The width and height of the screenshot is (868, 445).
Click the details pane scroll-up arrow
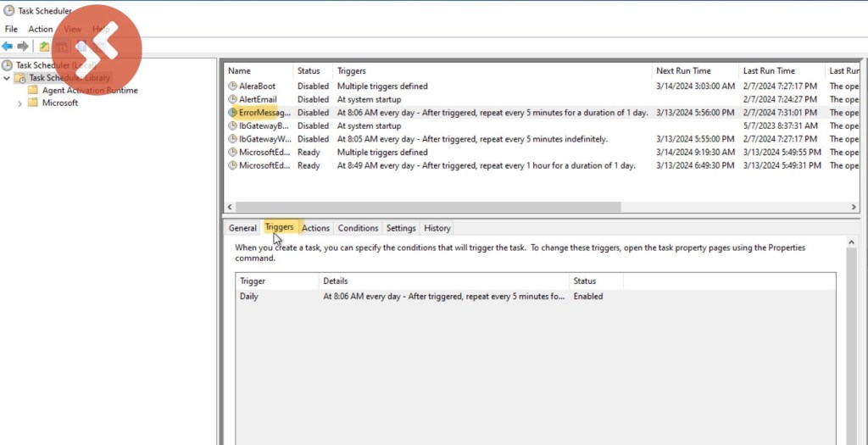(x=851, y=242)
